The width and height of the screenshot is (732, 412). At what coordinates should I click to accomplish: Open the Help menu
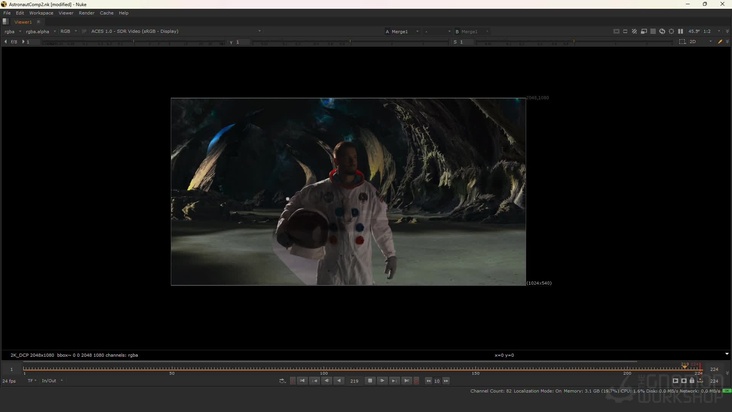pos(123,13)
